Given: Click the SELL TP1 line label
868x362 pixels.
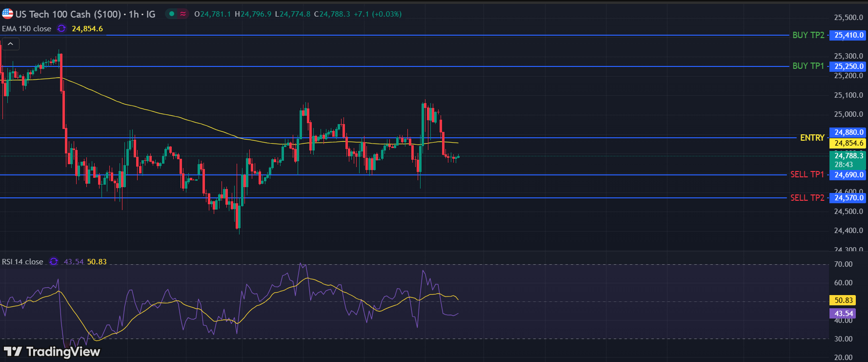Looking at the screenshot, I should tap(807, 174).
